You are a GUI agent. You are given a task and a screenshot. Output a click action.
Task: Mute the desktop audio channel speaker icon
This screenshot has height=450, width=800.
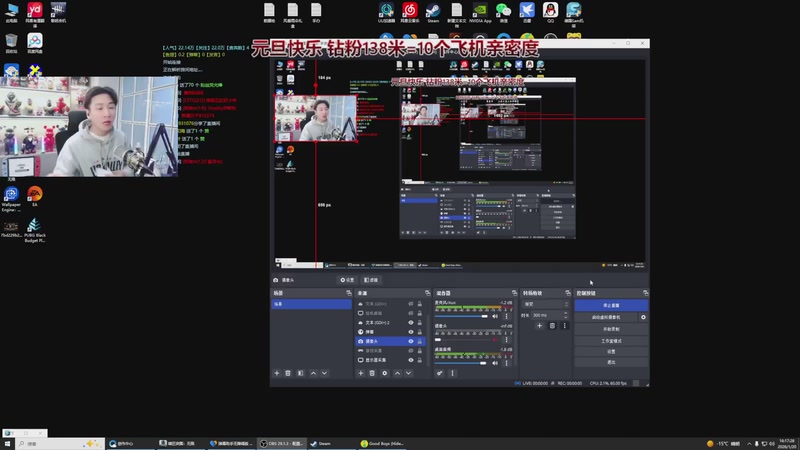click(495, 363)
